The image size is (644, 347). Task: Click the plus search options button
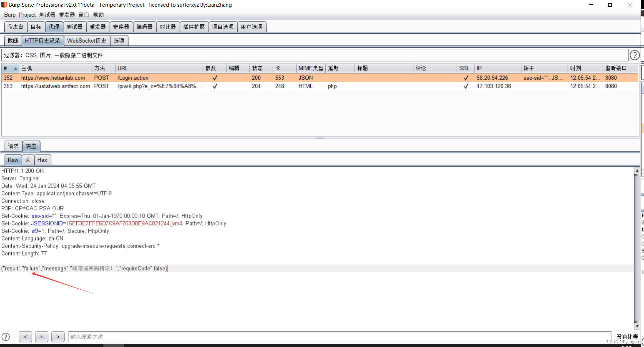[42, 337]
